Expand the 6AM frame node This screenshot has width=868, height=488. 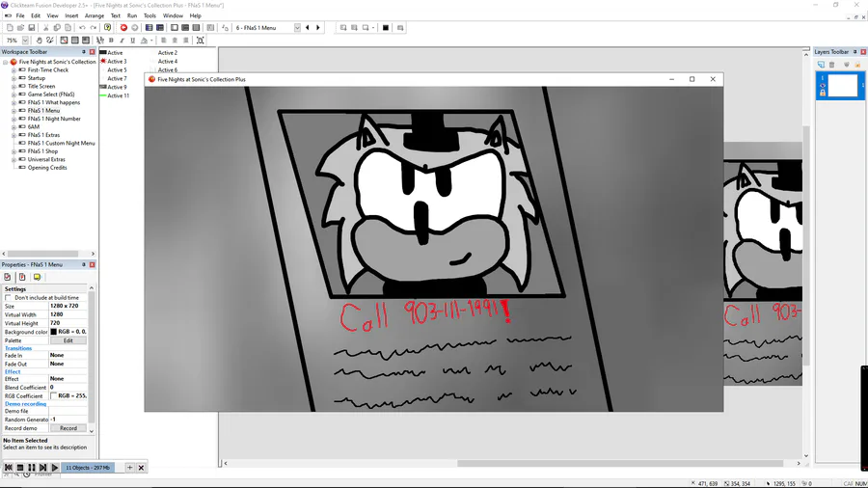14,126
